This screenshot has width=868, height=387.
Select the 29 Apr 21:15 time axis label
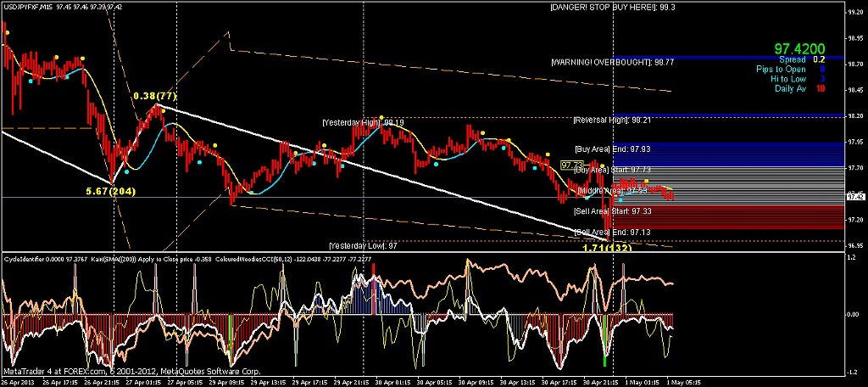tap(349, 382)
